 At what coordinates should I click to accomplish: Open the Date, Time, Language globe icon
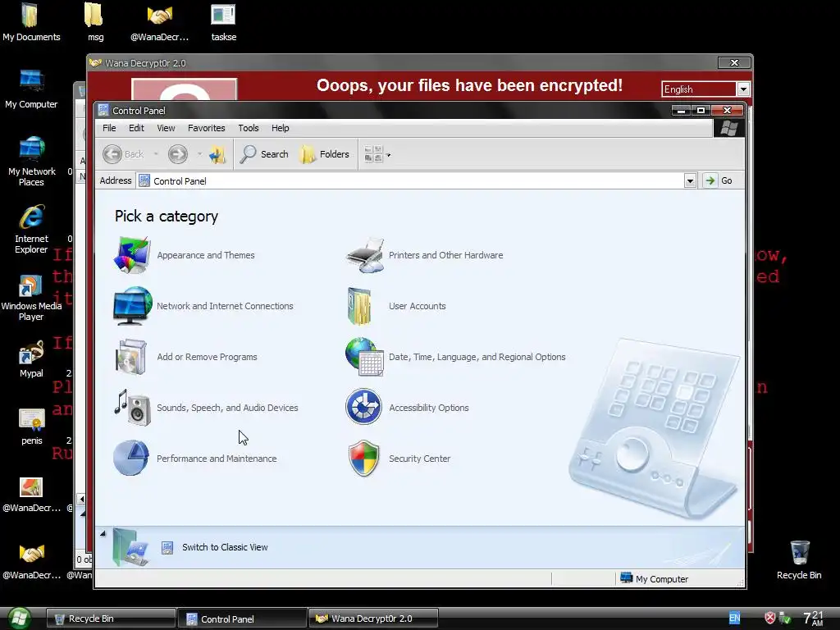click(364, 357)
